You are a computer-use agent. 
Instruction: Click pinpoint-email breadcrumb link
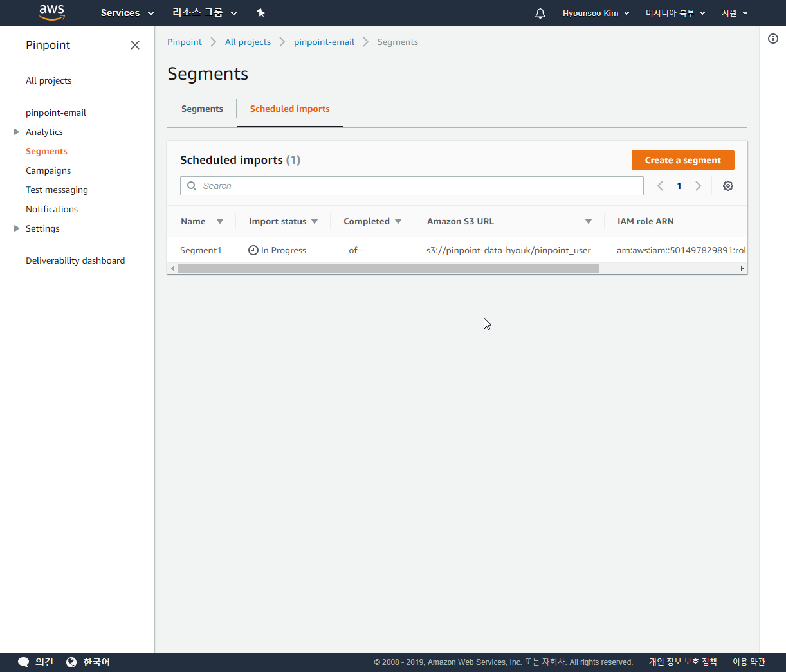coord(324,42)
